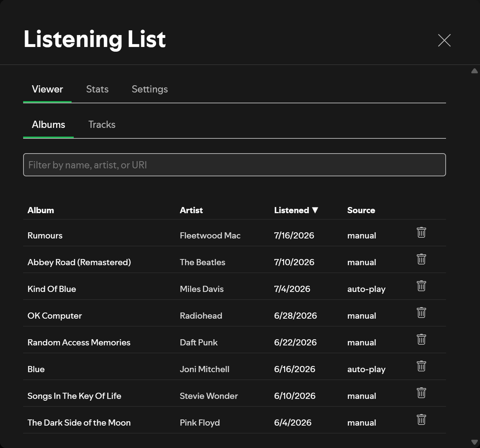
Task: Click the 6/28/2026 listened date
Action: (295, 316)
